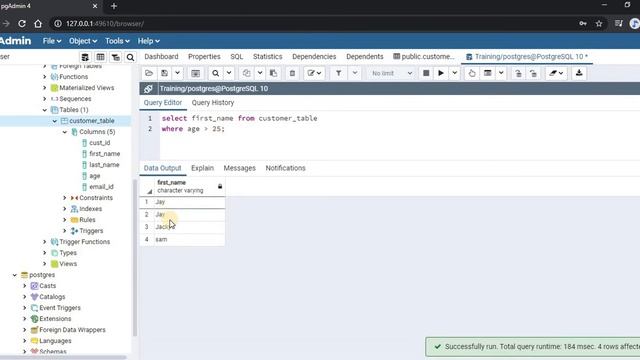Click the Download as CSV icon
This screenshot has width=640, height=360.
click(x=579, y=73)
